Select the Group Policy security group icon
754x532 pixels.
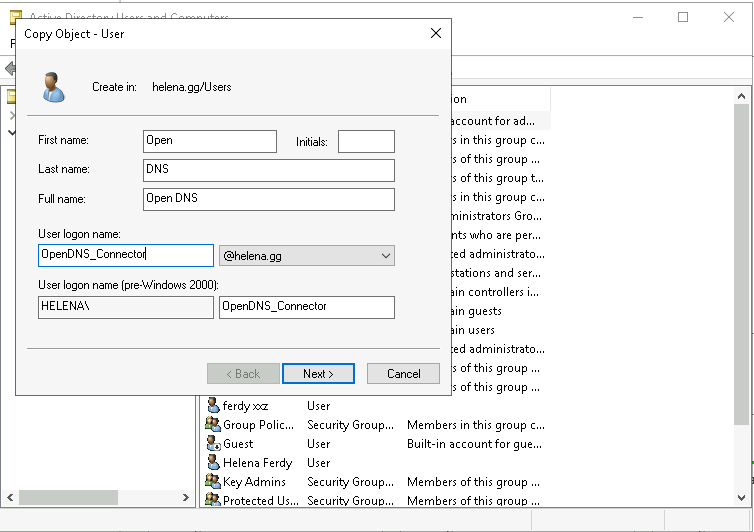coord(213,425)
